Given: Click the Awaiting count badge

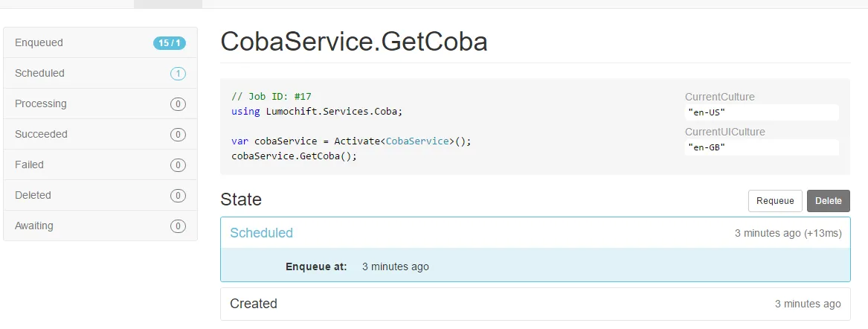Looking at the screenshot, I should 178,226.
